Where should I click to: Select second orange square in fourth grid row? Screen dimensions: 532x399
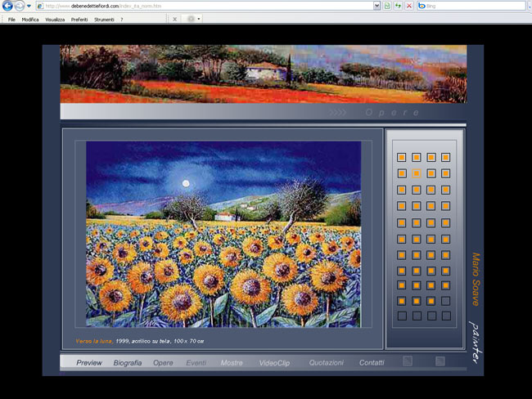(x=417, y=206)
